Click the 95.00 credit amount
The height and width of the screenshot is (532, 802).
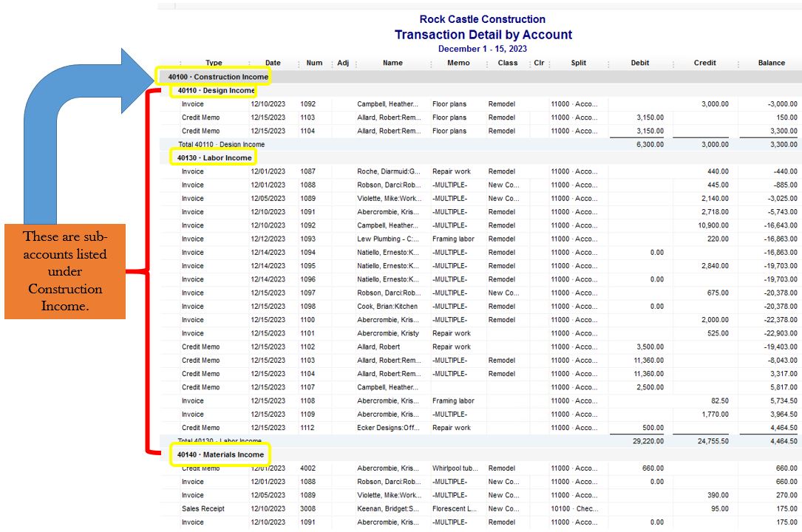coord(720,509)
